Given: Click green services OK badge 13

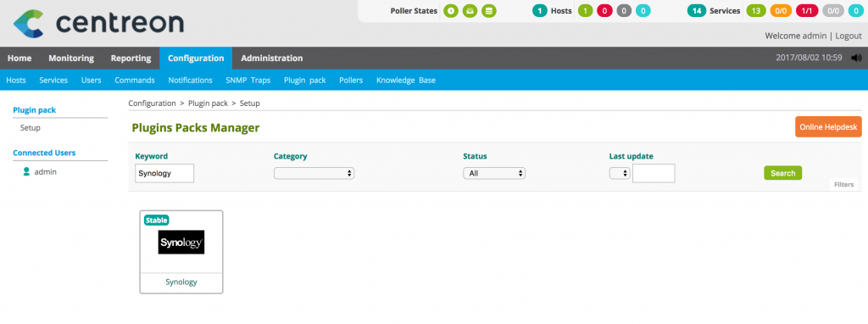Looking at the screenshot, I should (755, 11).
